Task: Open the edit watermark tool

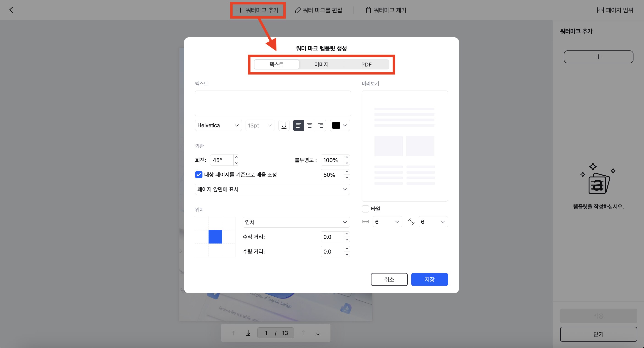Action: tap(319, 10)
